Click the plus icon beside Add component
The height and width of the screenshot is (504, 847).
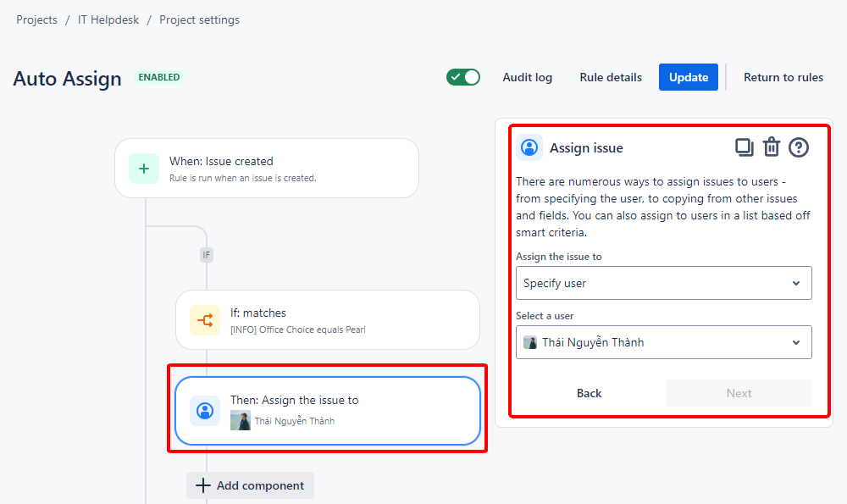[202, 485]
